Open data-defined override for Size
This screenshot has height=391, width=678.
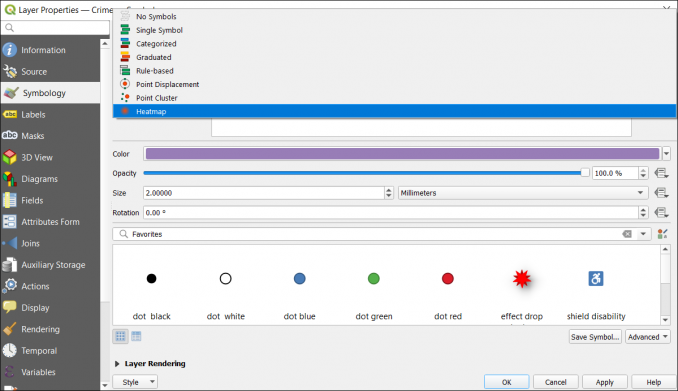click(661, 193)
